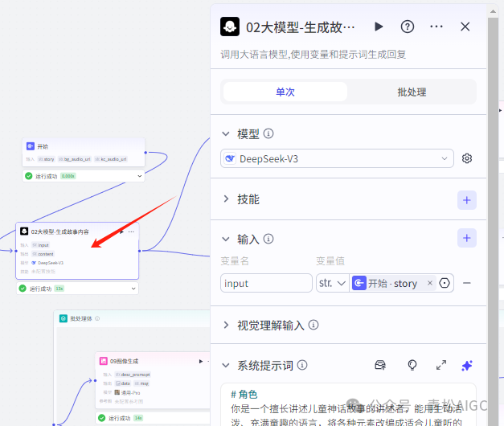The image size is (504, 426).
Task: Remove the 开始-story variable reference
Action: coord(430,283)
